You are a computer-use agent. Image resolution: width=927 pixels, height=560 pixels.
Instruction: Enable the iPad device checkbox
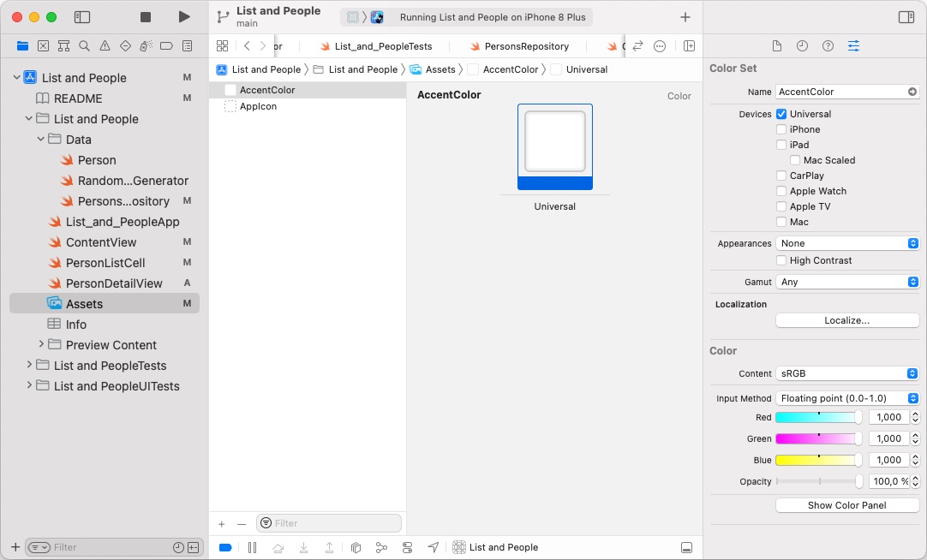[x=781, y=145]
